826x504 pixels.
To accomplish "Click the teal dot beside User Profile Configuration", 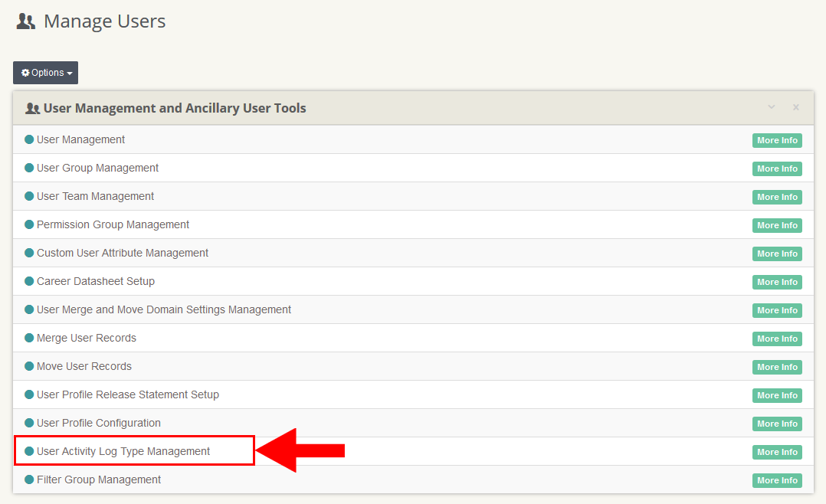I will [x=29, y=423].
